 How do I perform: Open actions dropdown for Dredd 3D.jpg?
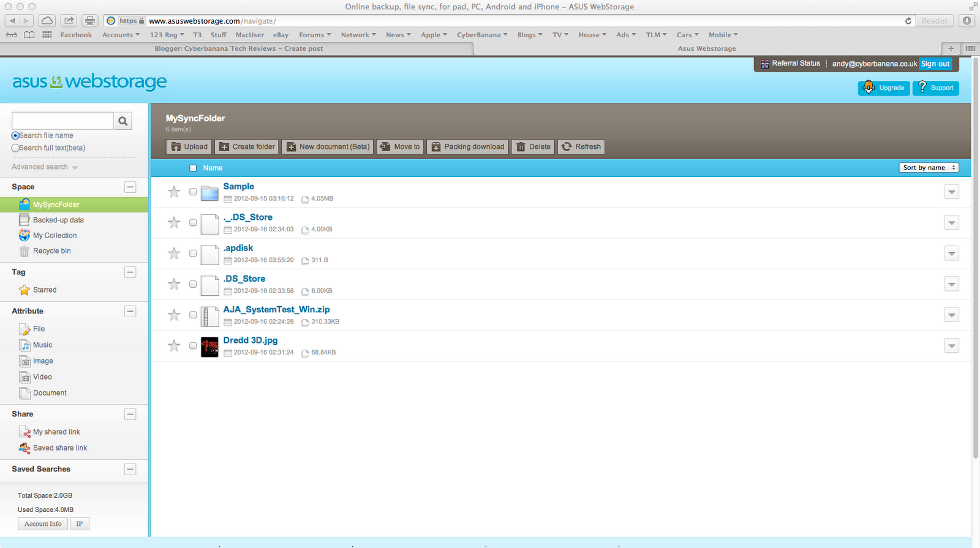[x=951, y=345]
